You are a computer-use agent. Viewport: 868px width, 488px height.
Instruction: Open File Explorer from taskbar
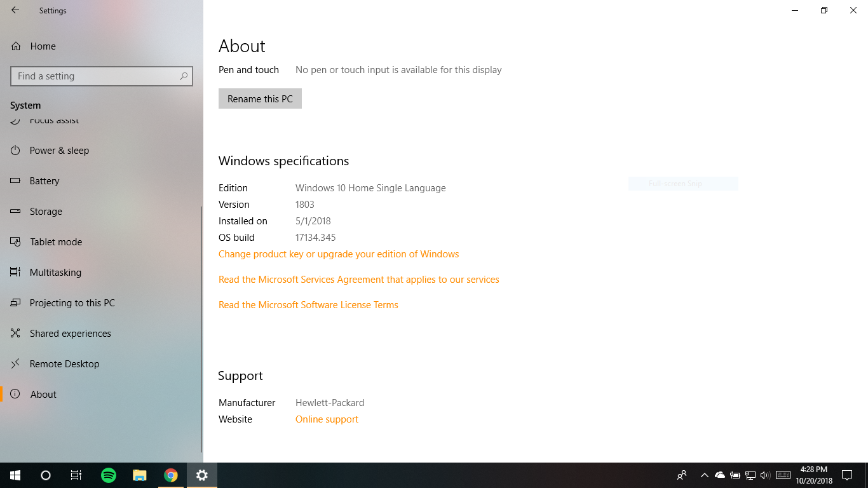point(140,475)
